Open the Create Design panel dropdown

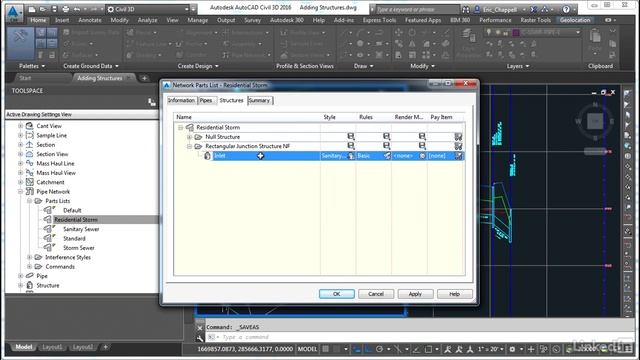(198, 66)
